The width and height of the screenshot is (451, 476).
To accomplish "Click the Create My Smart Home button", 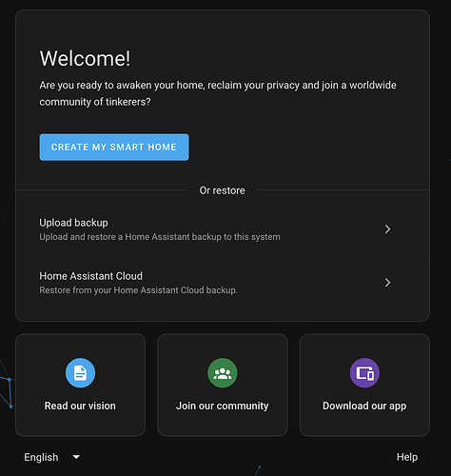I will [114, 148].
